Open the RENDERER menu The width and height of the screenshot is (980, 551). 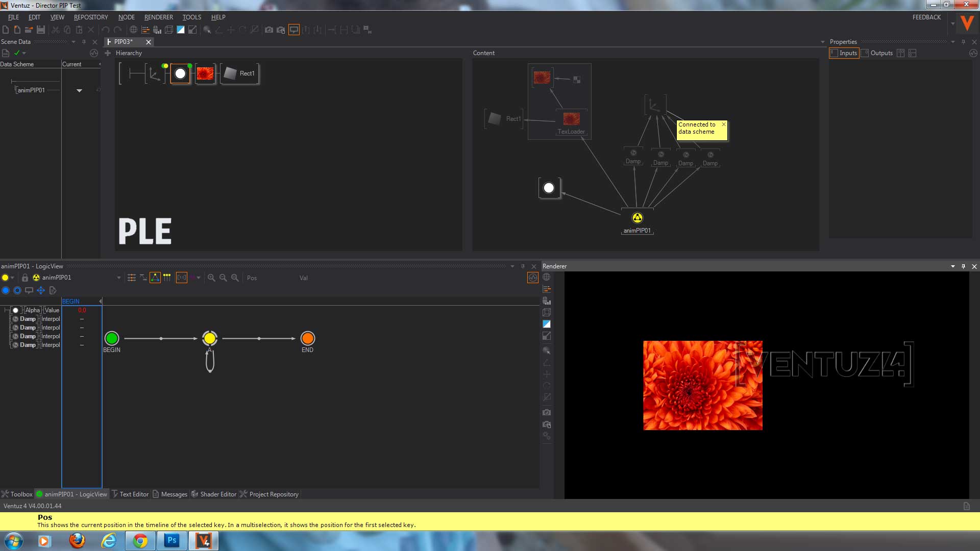158,17
